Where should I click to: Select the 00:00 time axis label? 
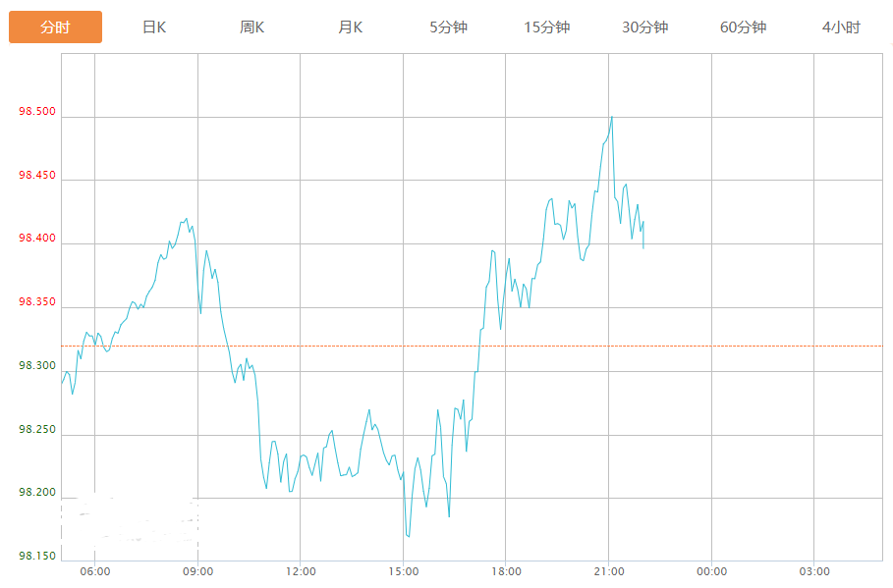[x=711, y=571]
